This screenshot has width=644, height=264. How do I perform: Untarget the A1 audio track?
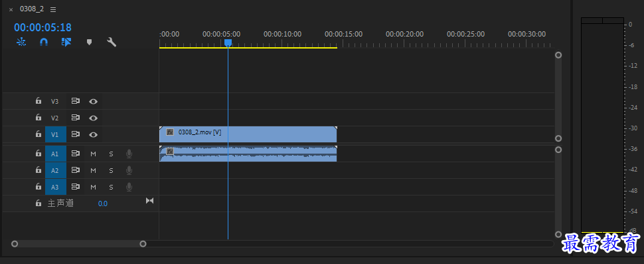[55, 154]
